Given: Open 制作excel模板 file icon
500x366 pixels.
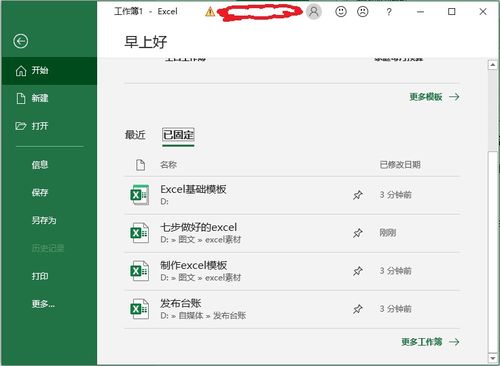Looking at the screenshot, I should pos(139,271).
